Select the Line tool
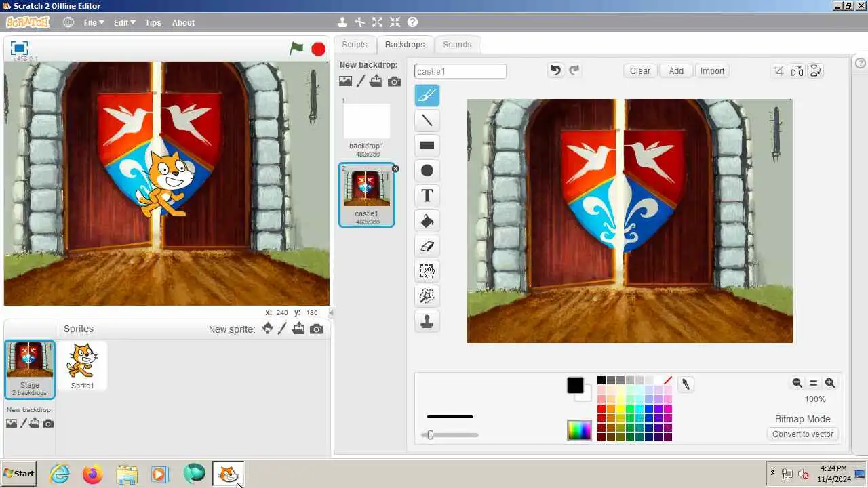The width and height of the screenshot is (868, 488). click(427, 121)
